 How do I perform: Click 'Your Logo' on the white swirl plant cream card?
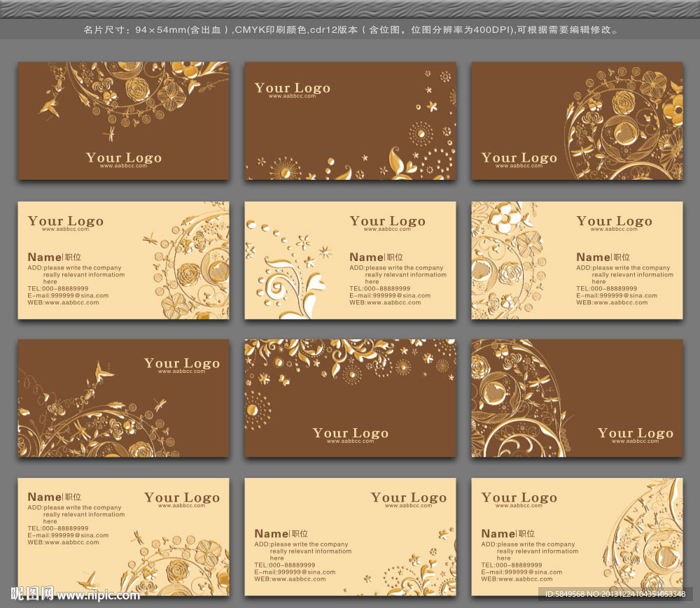point(388,221)
